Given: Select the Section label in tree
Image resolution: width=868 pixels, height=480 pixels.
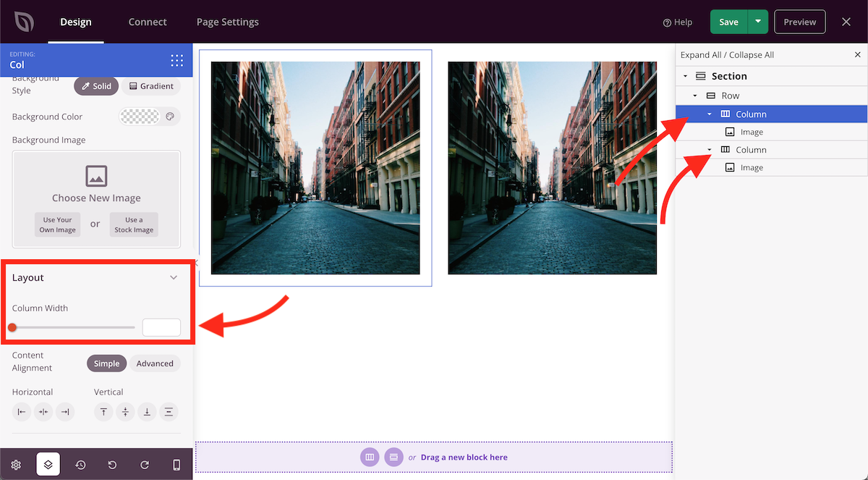Looking at the screenshot, I should [x=729, y=76].
